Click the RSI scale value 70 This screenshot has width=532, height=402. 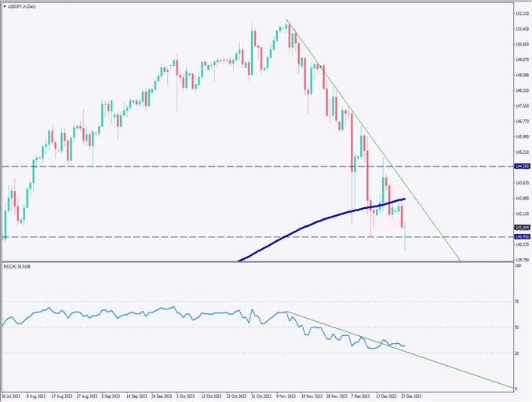click(x=516, y=301)
